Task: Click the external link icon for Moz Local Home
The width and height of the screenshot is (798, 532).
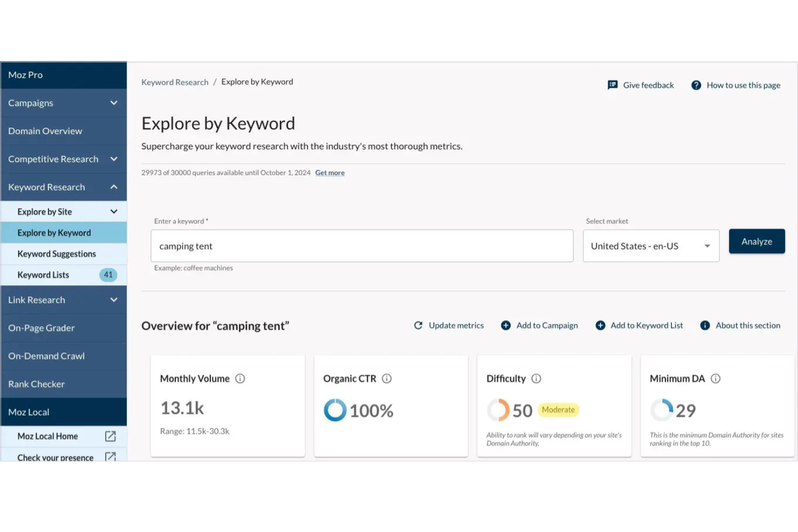Action: [x=111, y=436]
